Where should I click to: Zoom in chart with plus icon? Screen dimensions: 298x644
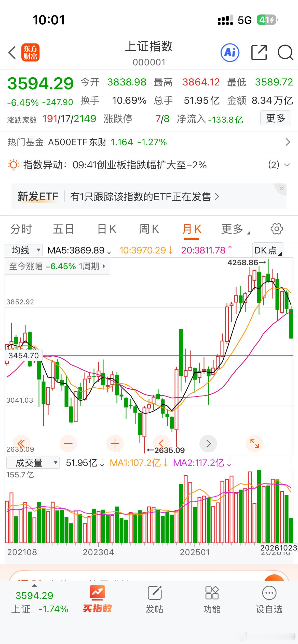click(x=115, y=444)
